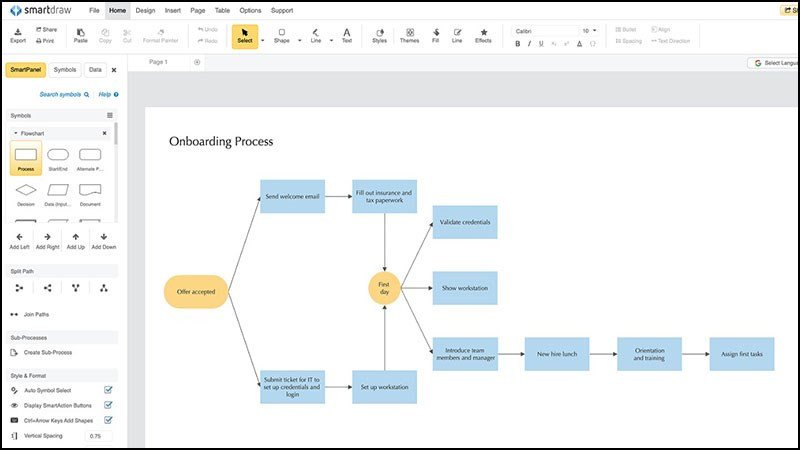Image resolution: width=800 pixels, height=450 pixels.
Task: Open the Styles gallery
Action: point(380,35)
